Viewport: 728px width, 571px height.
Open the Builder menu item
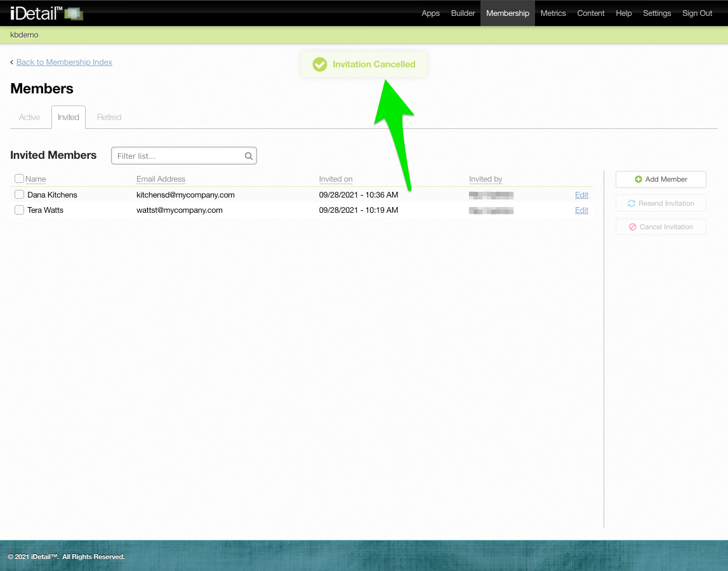click(463, 13)
